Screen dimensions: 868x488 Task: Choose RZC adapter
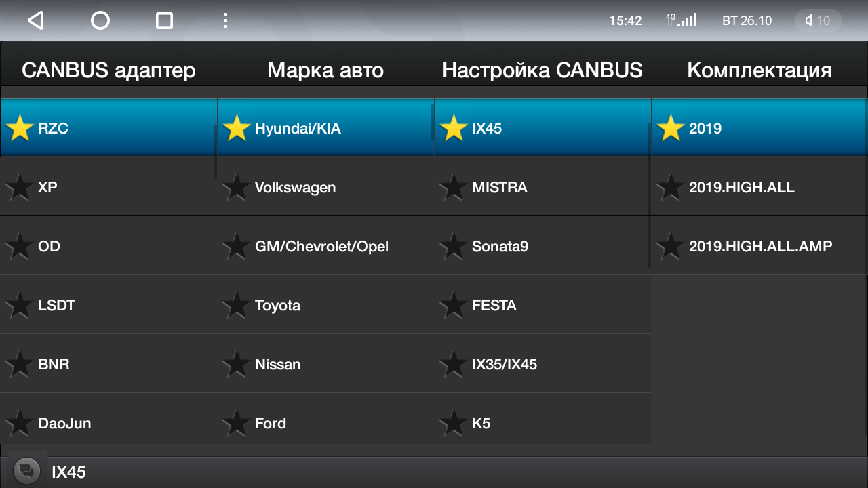coord(108,127)
